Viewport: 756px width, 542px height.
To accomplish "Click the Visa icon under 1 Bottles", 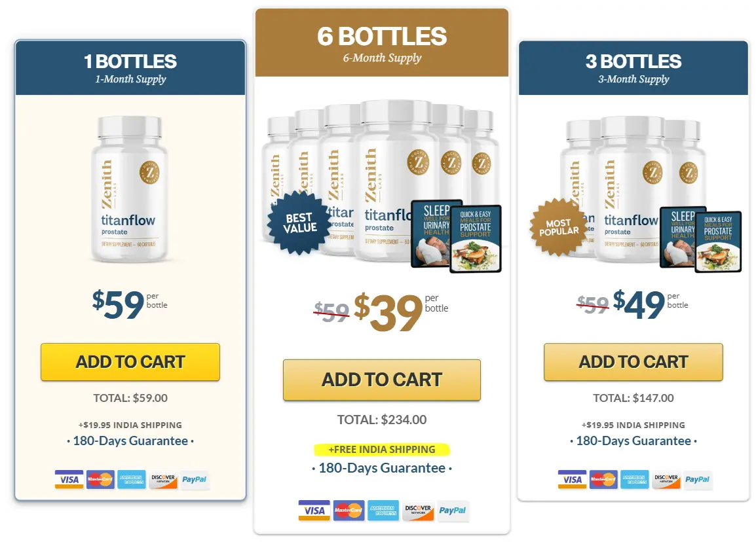I will click(69, 480).
